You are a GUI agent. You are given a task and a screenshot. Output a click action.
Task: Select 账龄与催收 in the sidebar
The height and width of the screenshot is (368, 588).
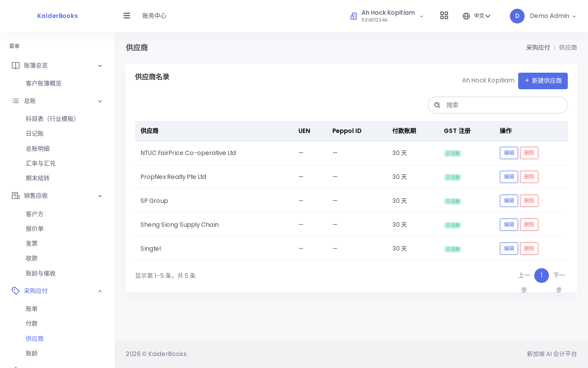(41, 273)
